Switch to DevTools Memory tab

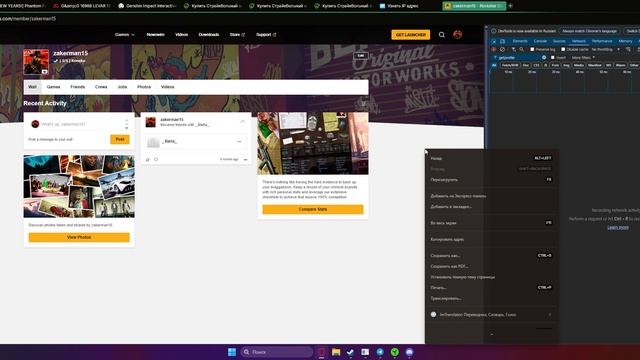pos(625,41)
